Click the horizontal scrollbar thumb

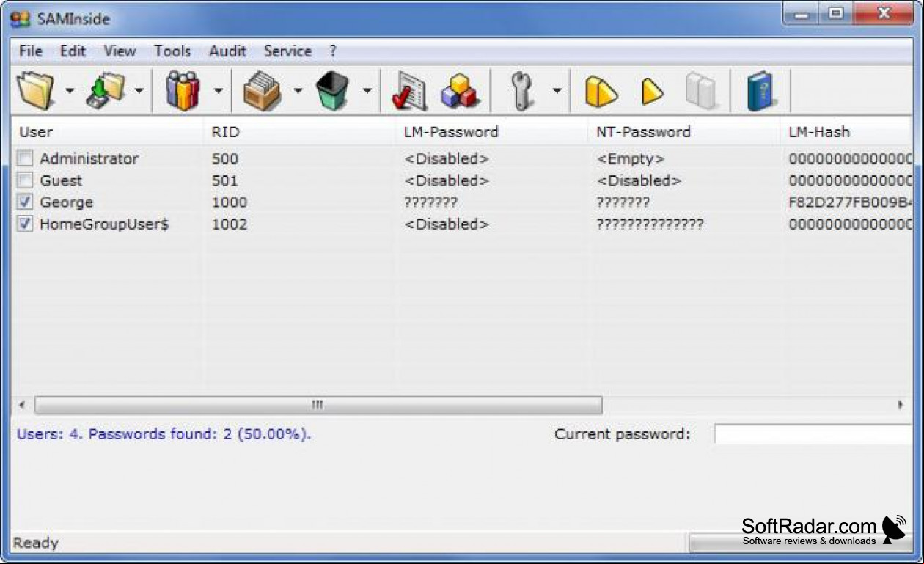click(318, 405)
